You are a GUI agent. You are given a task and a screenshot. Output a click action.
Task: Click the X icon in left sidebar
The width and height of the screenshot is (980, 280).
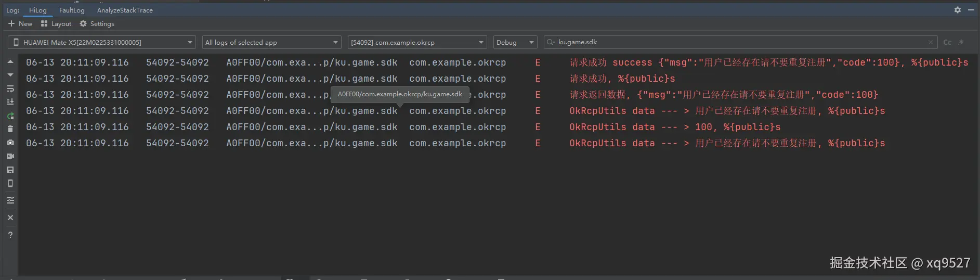(x=10, y=218)
